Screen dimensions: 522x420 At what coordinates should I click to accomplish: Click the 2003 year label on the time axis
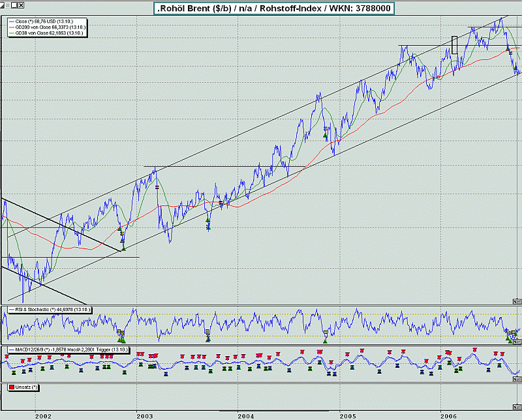(x=145, y=416)
